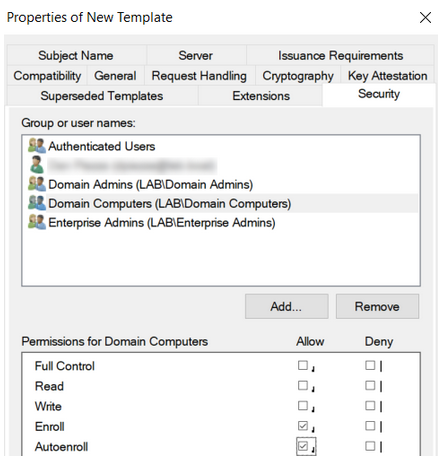This screenshot has height=458, width=438.
Task: Click the Write permission label
Action: point(48,406)
